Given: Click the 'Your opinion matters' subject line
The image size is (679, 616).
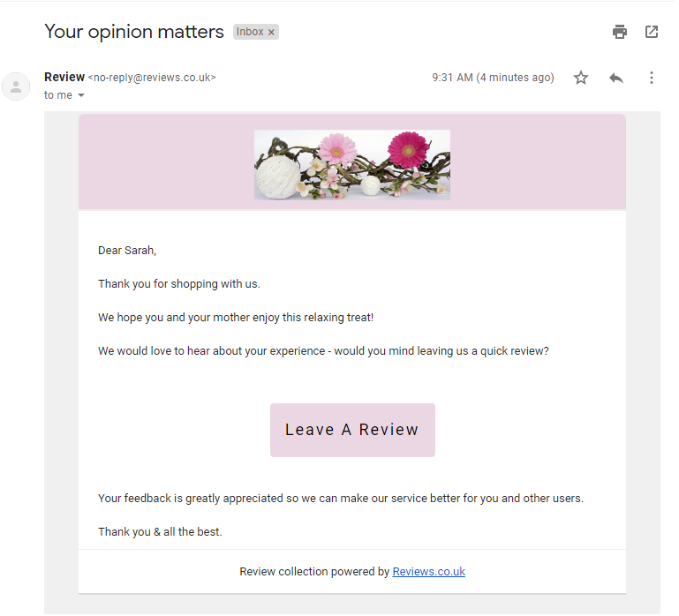Looking at the screenshot, I should (x=134, y=32).
